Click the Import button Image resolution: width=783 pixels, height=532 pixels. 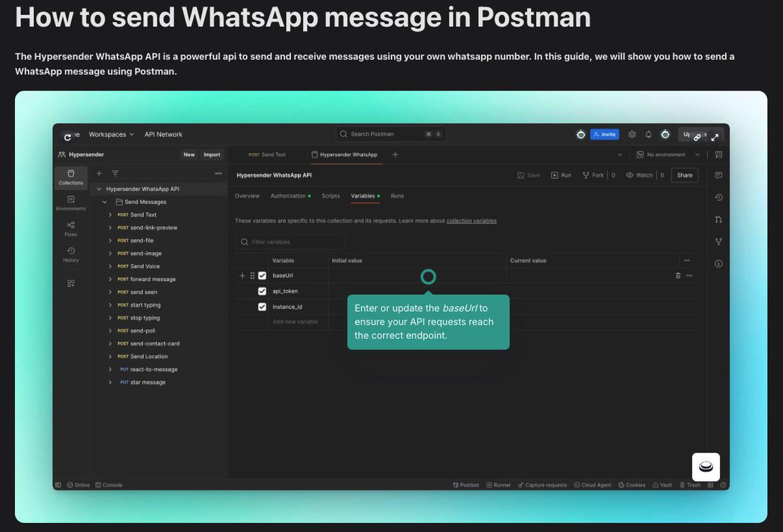click(212, 155)
